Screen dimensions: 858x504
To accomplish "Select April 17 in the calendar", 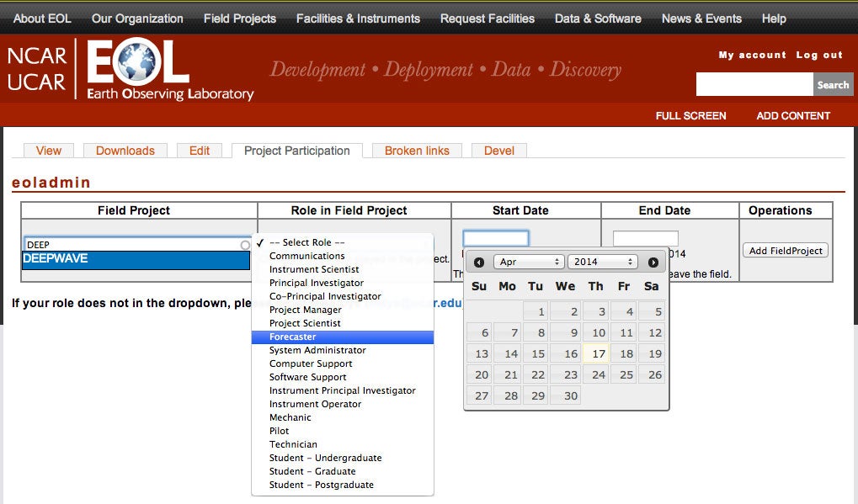I will [x=596, y=354].
